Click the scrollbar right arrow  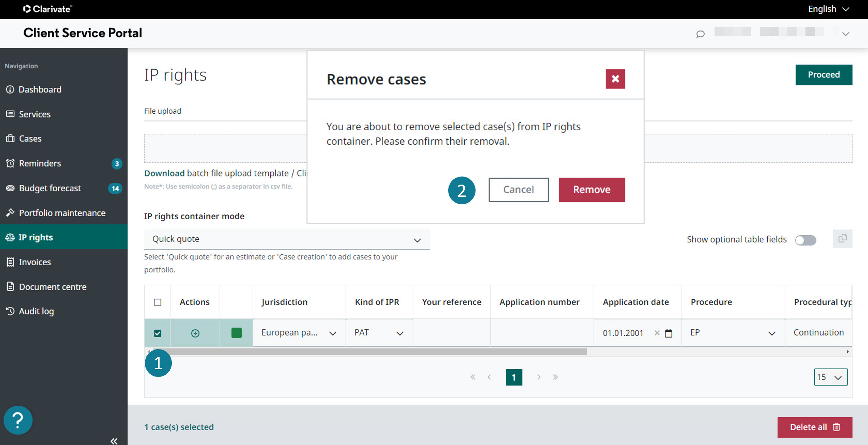coord(848,352)
